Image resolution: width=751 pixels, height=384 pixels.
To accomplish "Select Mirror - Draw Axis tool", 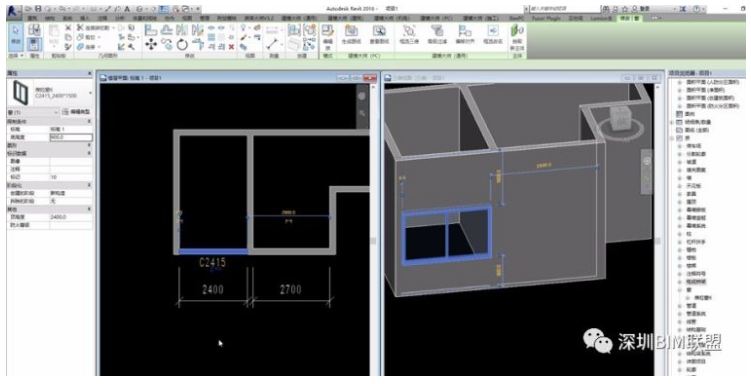I will tap(197, 30).
